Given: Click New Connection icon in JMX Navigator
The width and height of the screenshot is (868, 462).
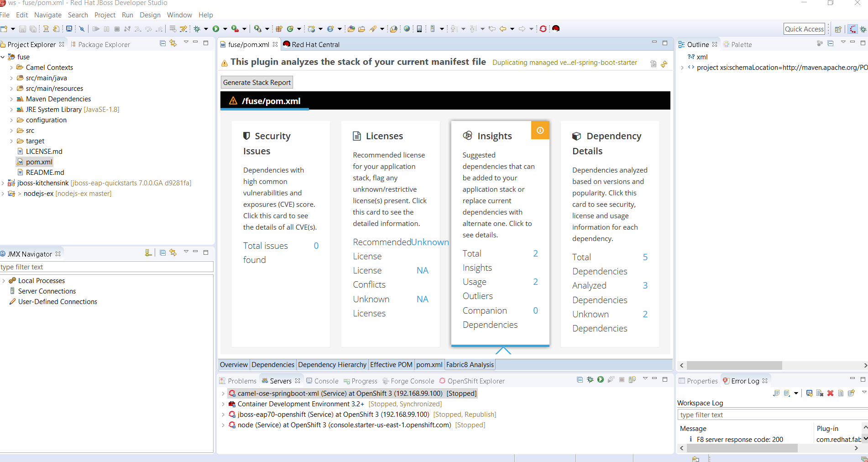Looking at the screenshot, I should coord(148,252).
